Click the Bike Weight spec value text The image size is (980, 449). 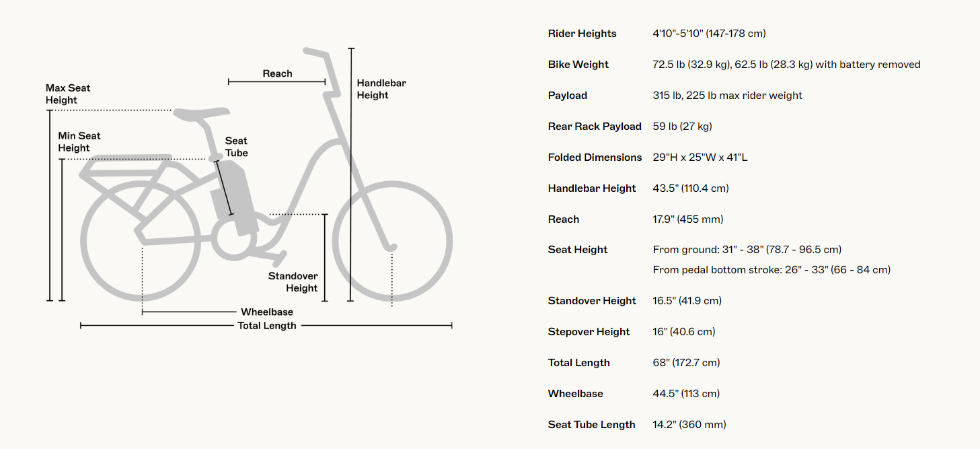[x=786, y=65]
